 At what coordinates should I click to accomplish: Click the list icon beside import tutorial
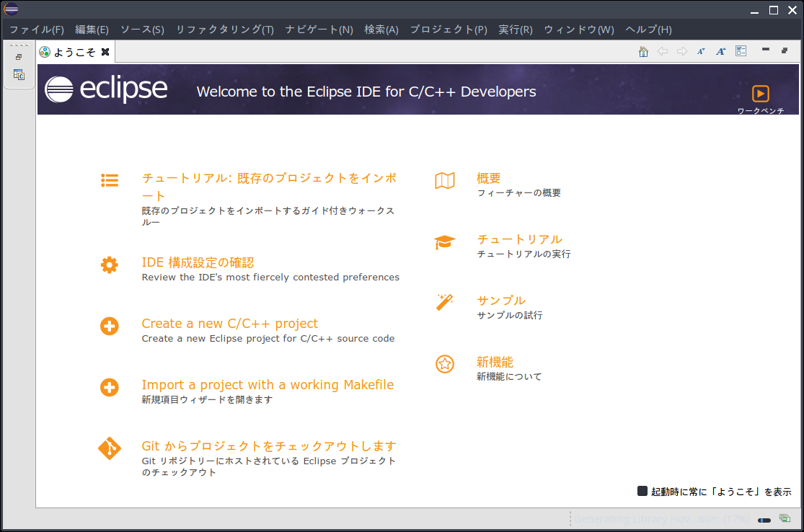[110, 180]
